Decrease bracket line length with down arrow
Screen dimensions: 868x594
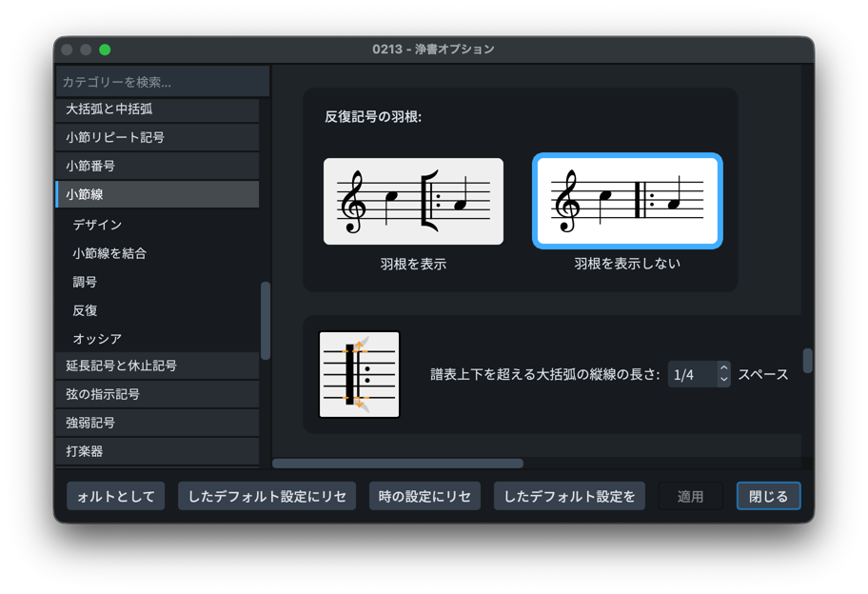click(x=723, y=381)
